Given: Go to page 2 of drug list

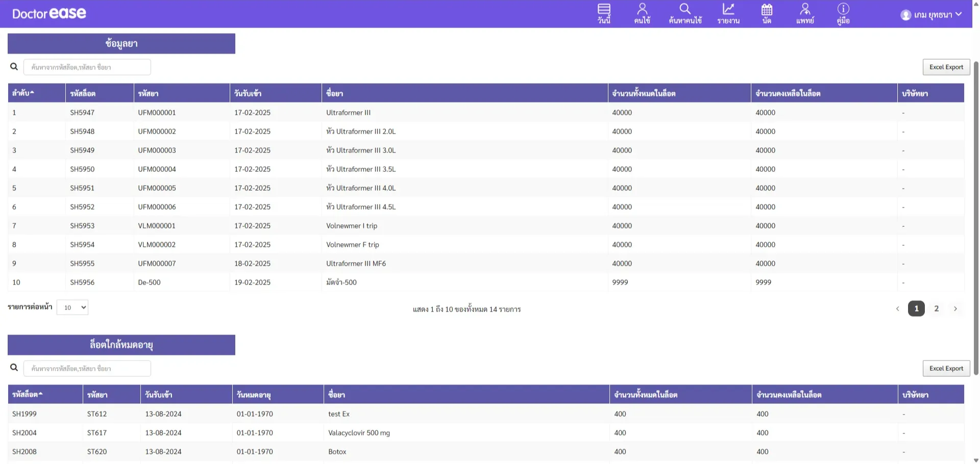Looking at the screenshot, I should coord(936,308).
